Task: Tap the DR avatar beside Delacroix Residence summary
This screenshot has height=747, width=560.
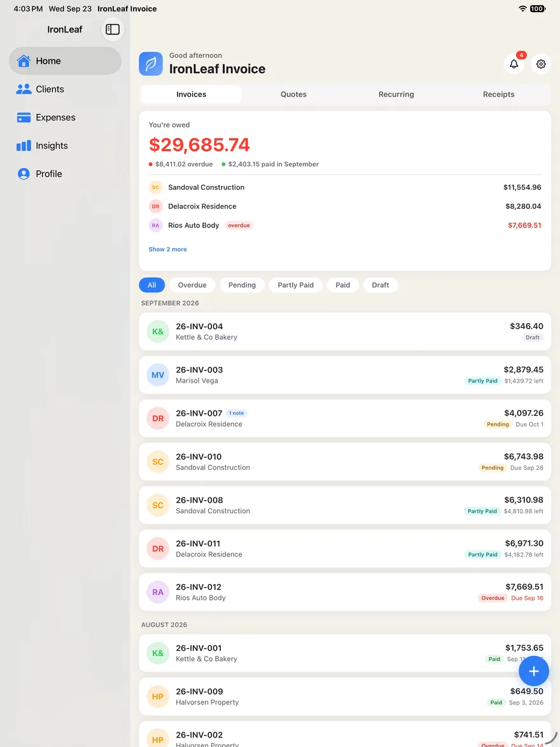Action: click(x=156, y=206)
